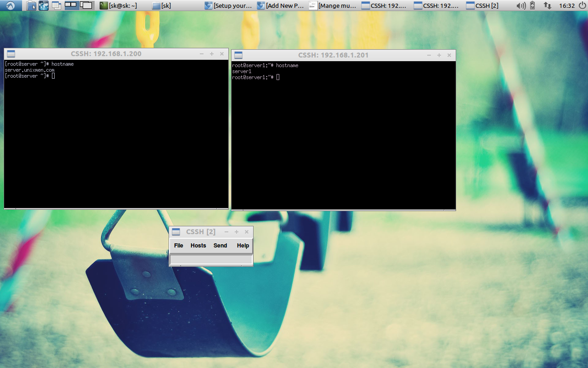Close the CSSH 192.168.1.201 window

449,55
